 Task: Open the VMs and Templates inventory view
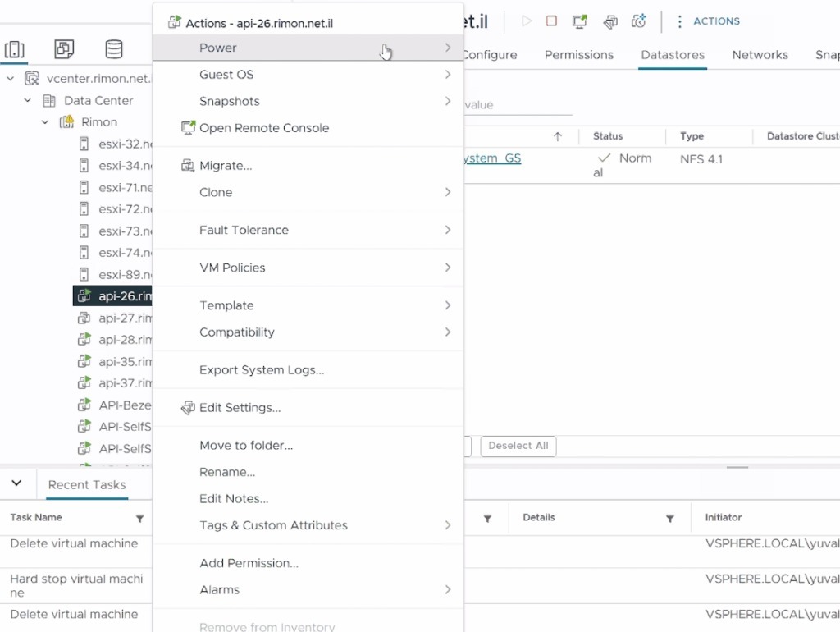point(64,49)
